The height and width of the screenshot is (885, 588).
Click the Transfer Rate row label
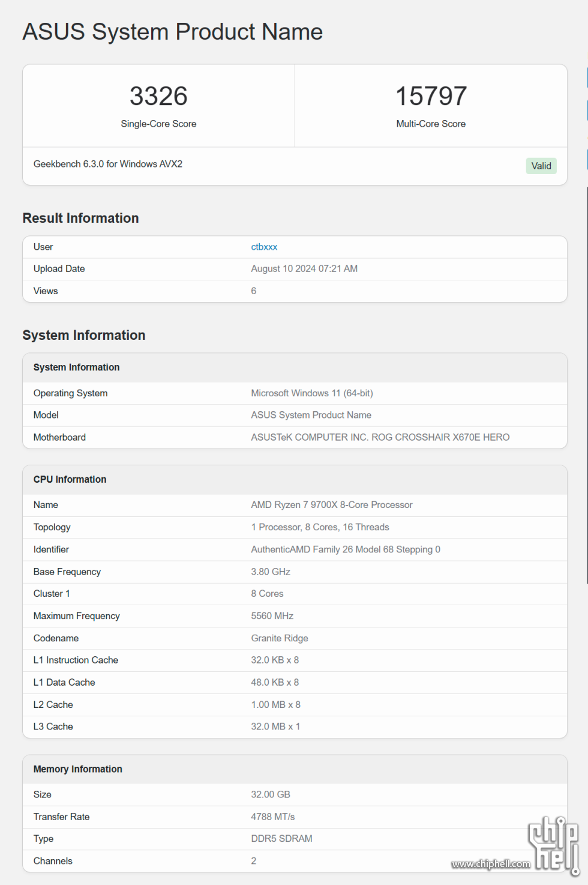[61, 817]
